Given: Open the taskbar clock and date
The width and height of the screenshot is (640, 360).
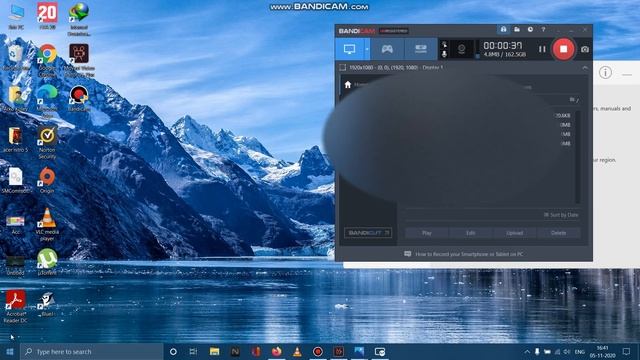Looking at the screenshot, I should coord(602,351).
